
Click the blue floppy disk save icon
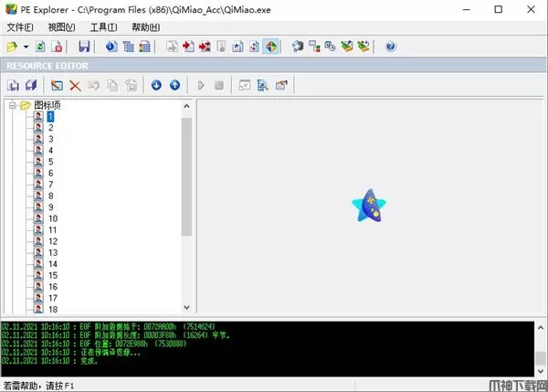(x=84, y=46)
